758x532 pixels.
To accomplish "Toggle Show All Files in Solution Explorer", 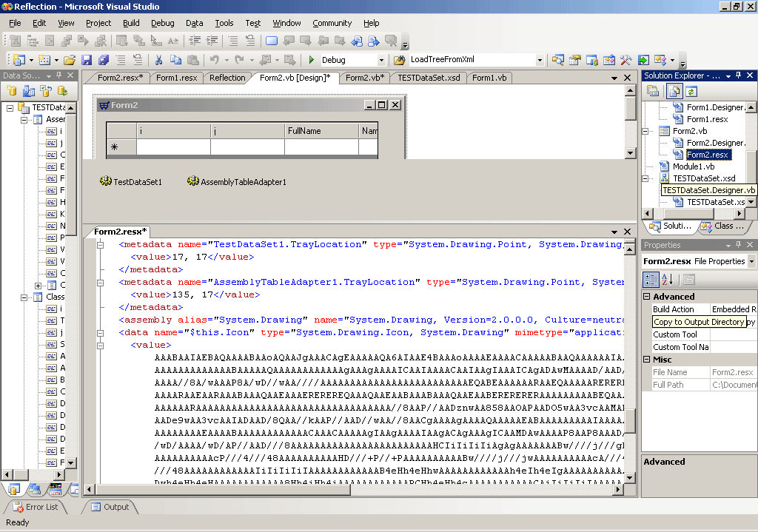I will [x=674, y=91].
